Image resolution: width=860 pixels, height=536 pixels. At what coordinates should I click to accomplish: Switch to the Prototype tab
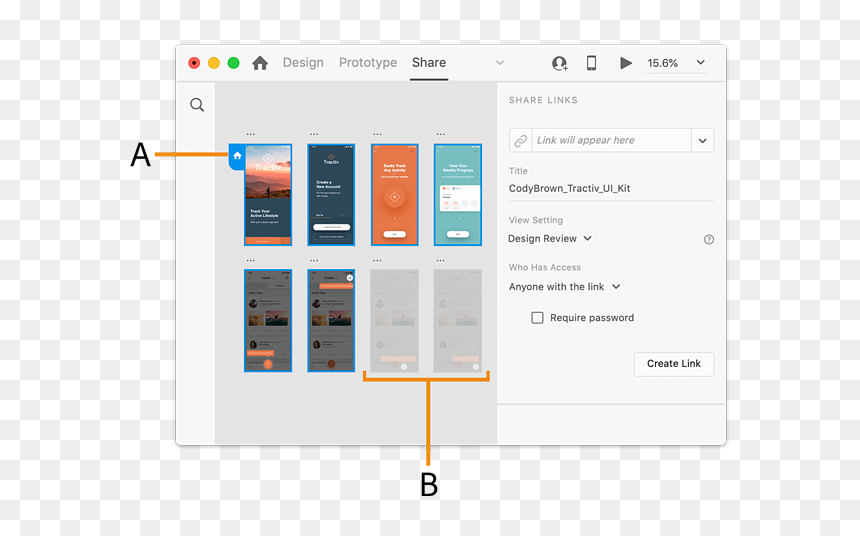click(x=368, y=63)
